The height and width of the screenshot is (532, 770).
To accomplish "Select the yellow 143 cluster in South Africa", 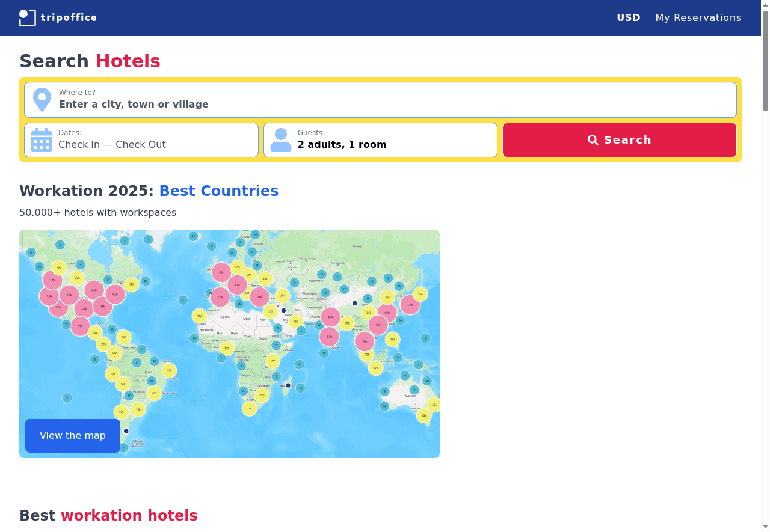I will click(249, 408).
